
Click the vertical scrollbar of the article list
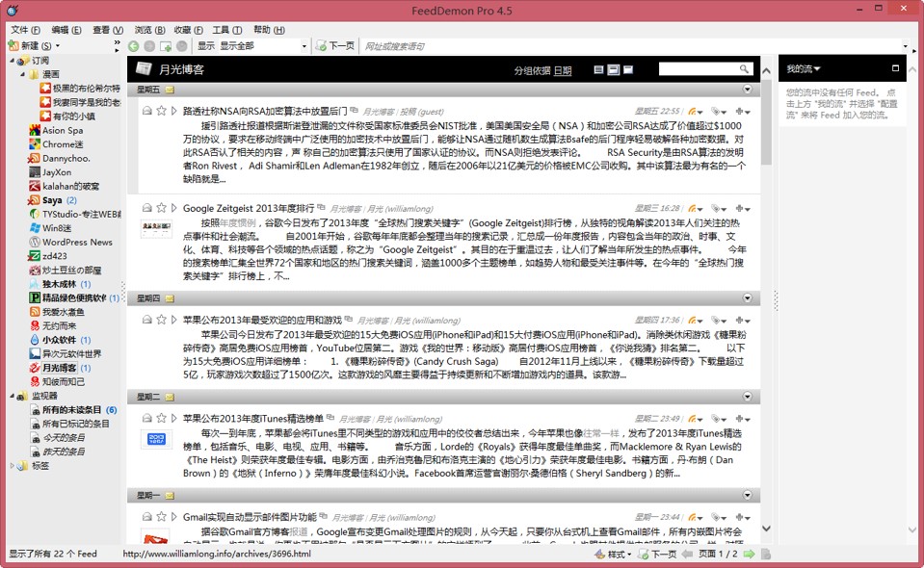(766, 289)
